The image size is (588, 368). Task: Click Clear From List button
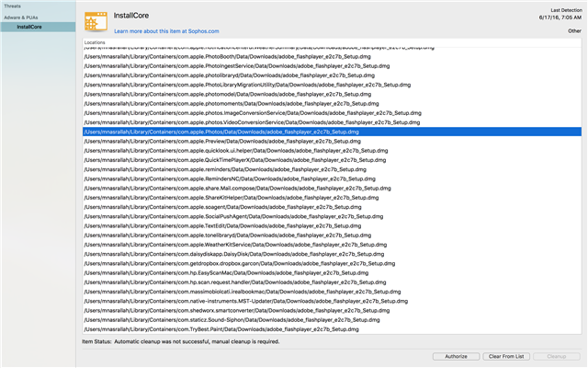click(x=506, y=356)
